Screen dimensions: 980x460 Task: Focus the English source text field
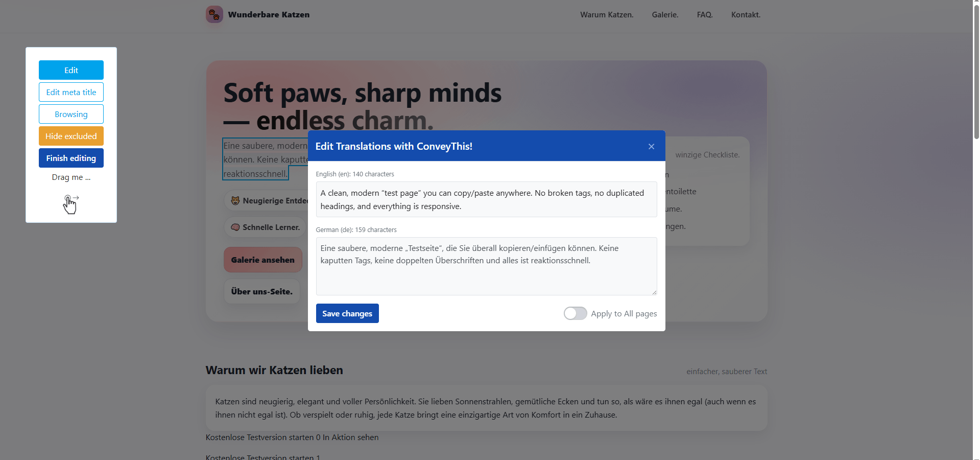[486, 199]
